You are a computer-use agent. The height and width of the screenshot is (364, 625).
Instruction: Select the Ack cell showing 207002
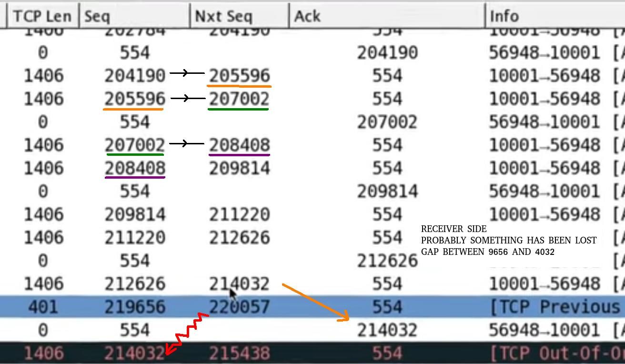pos(387,122)
